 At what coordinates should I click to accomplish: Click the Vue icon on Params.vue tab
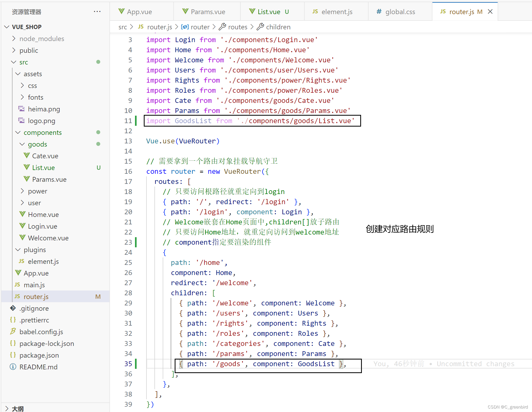[185, 11]
